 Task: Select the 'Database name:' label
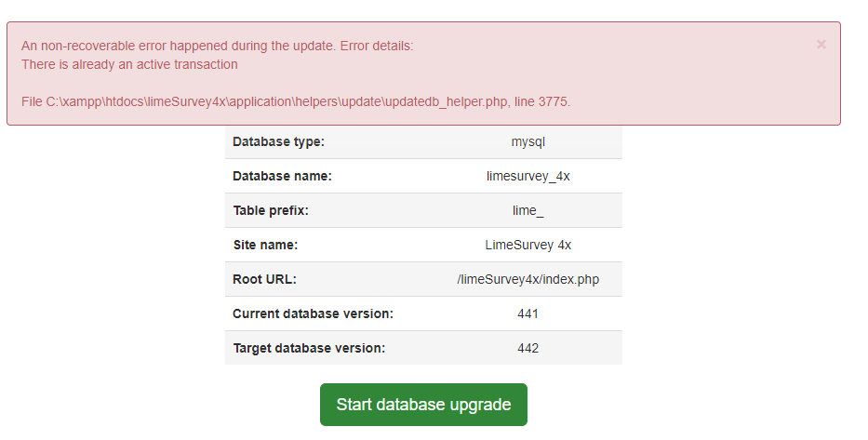282,176
